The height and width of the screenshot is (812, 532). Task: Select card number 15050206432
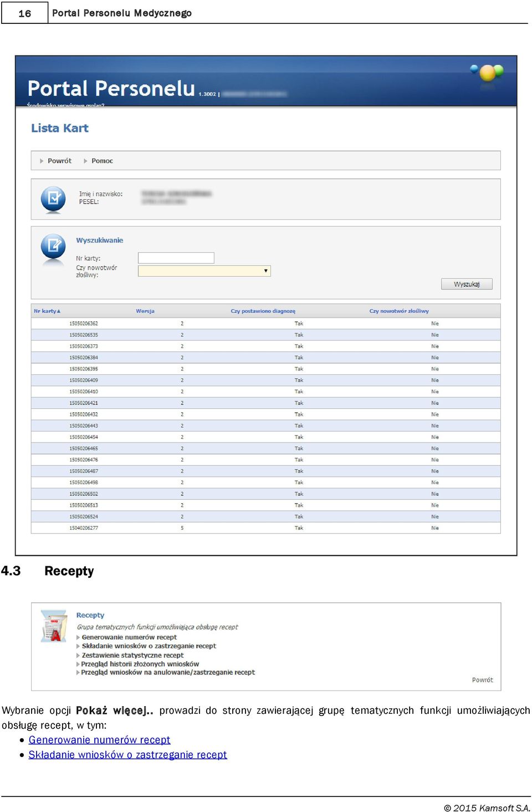[84, 414]
